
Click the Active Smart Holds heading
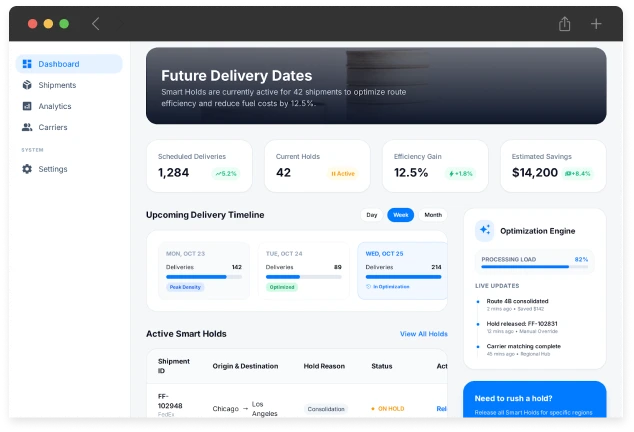[186, 334]
